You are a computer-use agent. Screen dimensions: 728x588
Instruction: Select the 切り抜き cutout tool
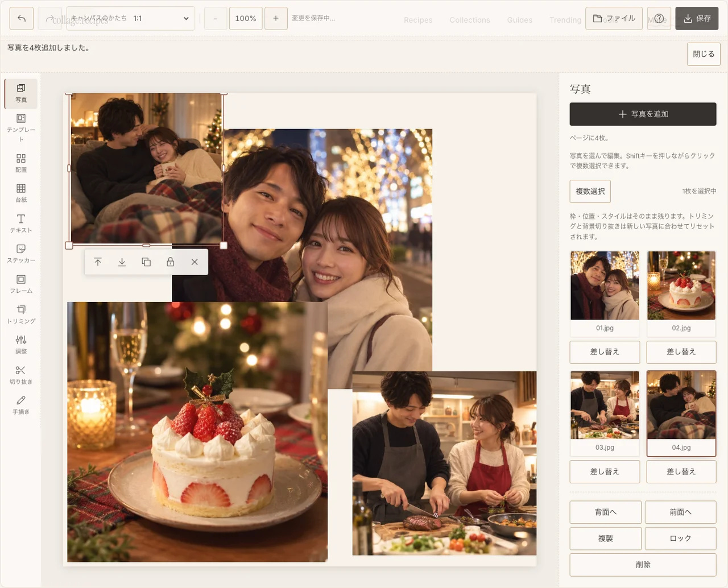coord(21,375)
